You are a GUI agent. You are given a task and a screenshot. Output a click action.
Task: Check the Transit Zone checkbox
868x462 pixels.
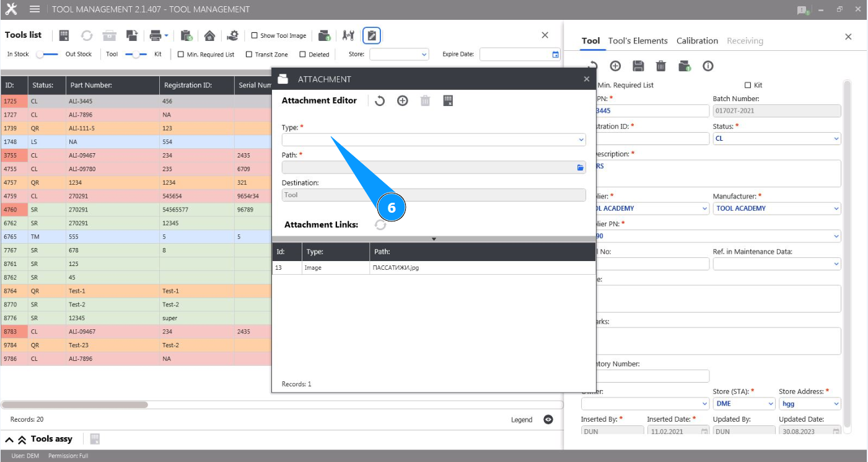click(249, 55)
